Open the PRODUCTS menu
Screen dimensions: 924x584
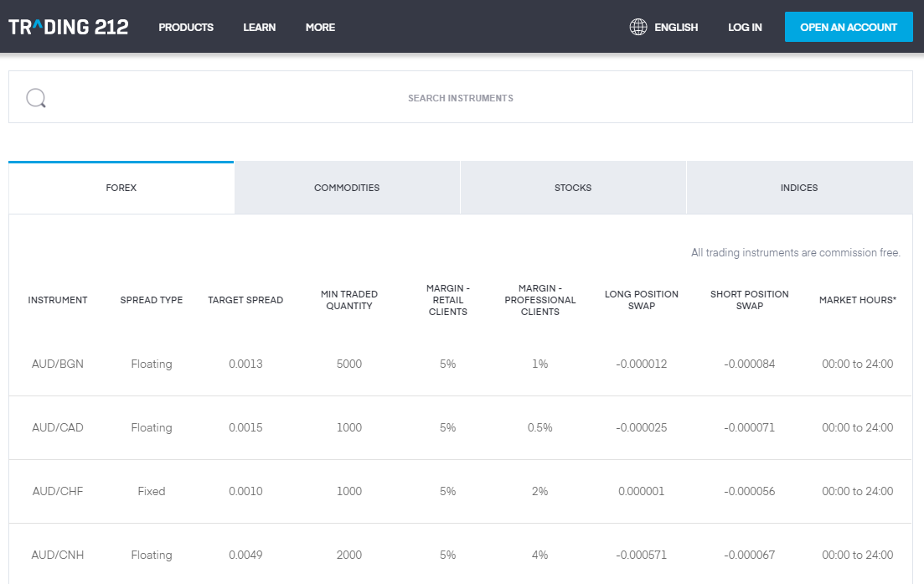coord(185,27)
